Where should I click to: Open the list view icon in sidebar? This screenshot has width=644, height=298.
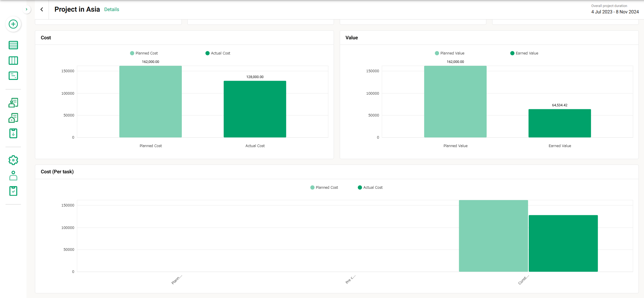[13, 45]
